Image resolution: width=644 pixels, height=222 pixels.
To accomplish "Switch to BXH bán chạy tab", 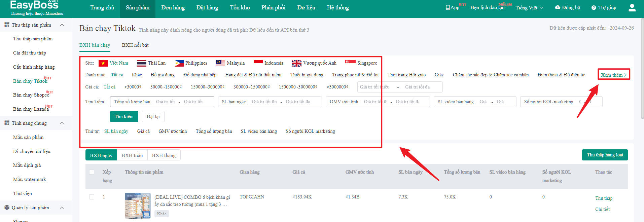I will pyautogui.click(x=95, y=45).
